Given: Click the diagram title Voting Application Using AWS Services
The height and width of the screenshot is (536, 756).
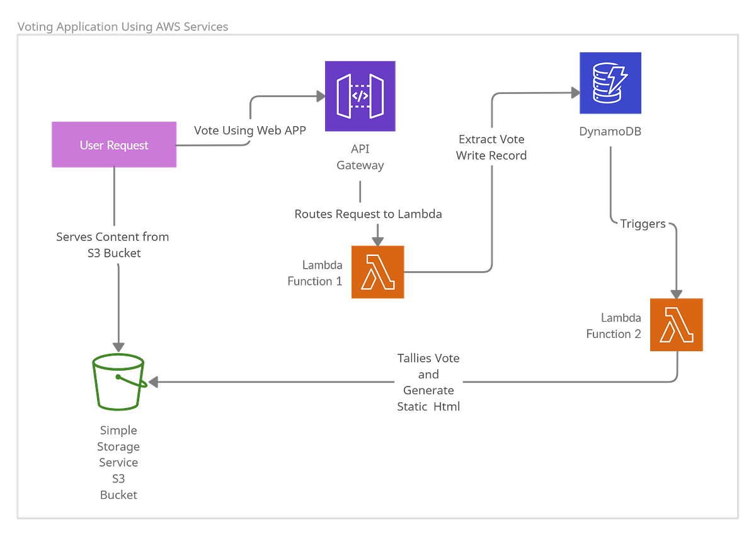Looking at the screenshot, I should (x=123, y=25).
